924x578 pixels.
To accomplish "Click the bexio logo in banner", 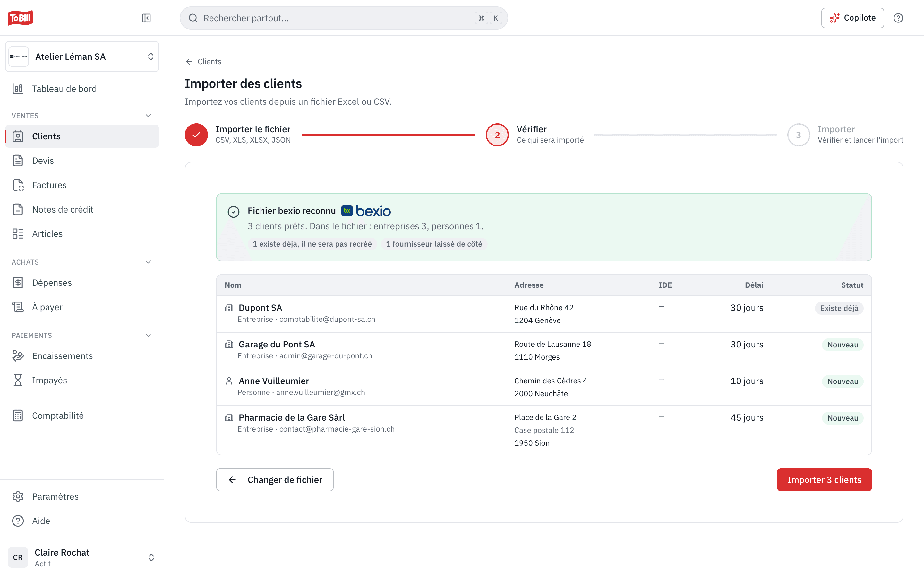I will (x=366, y=211).
